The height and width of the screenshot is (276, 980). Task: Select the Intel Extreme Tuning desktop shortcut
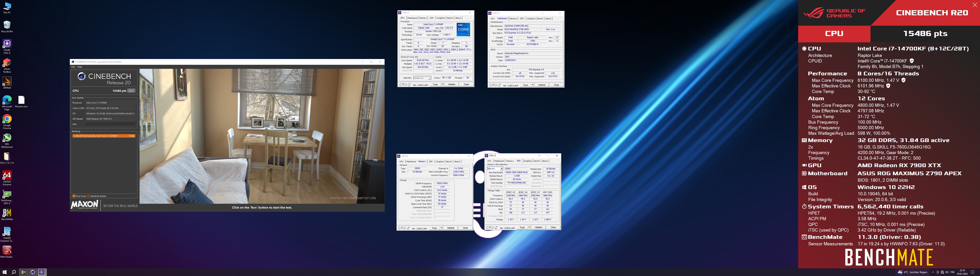pyautogui.click(x=7, y=234)
